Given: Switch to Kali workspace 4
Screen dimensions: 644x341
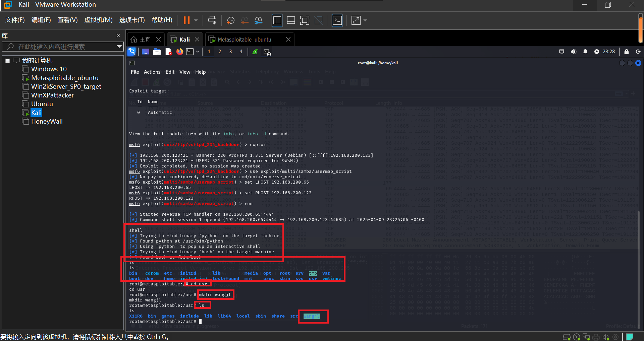Looking at the screenshot, I should point(241,52).
